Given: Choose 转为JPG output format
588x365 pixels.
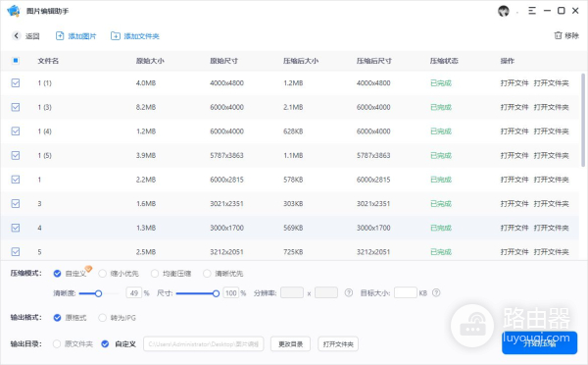Looking at the screenshot, I should (x=102, y=318).
